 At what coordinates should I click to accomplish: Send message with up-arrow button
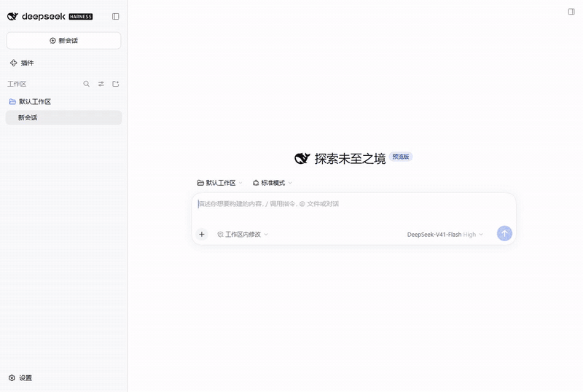[504, 234]
